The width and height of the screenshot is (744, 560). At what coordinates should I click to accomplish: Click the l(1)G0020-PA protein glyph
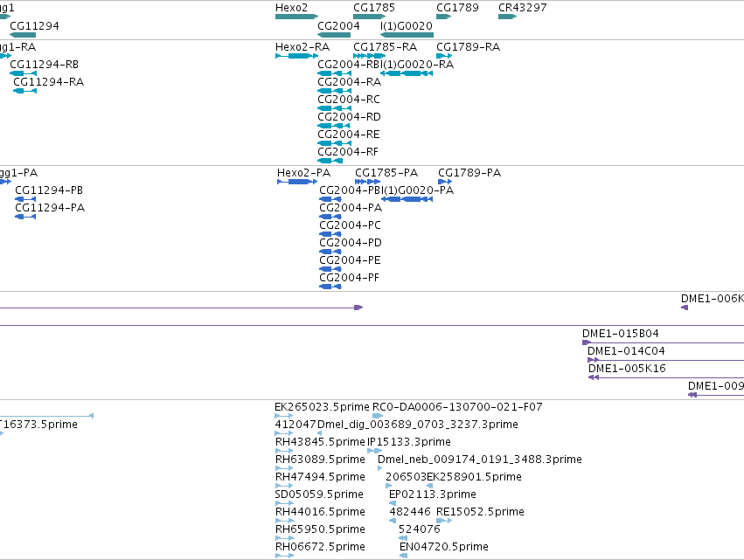tap(407, 199)
